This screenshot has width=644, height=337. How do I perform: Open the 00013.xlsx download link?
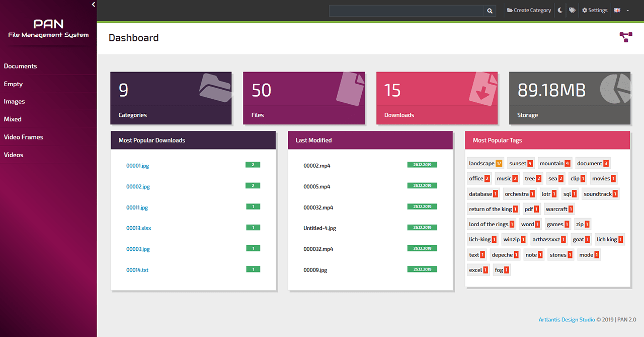point(138,228)
